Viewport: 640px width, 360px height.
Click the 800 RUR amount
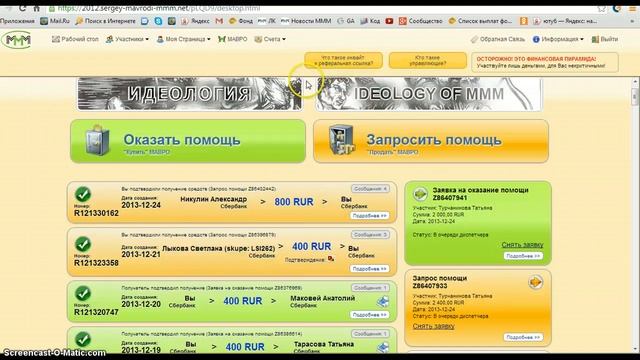(294, 202)
